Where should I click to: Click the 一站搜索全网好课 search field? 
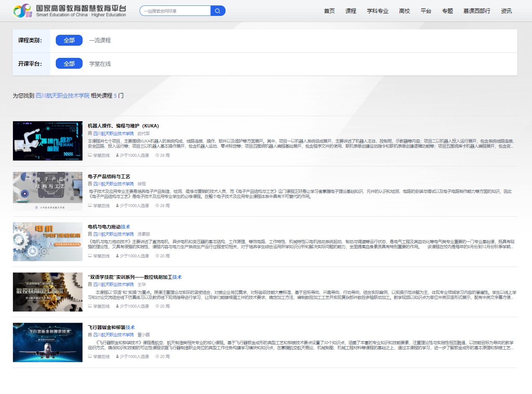point(175,11)
